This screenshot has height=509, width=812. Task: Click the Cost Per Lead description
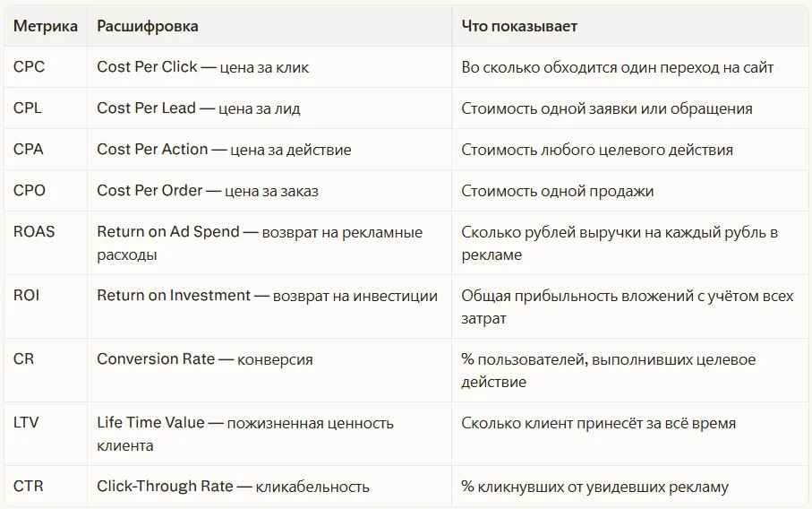click(x=199, y=108)
